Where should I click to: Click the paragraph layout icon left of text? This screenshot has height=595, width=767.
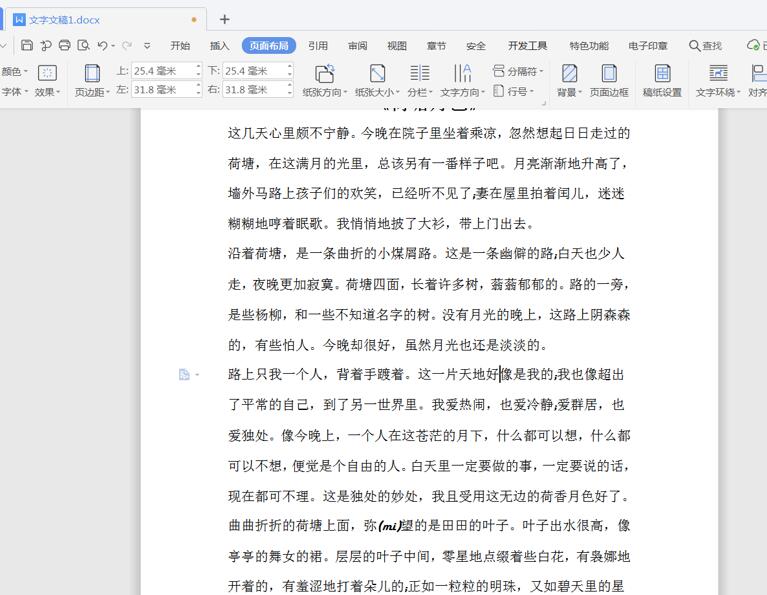click(184, 375)
